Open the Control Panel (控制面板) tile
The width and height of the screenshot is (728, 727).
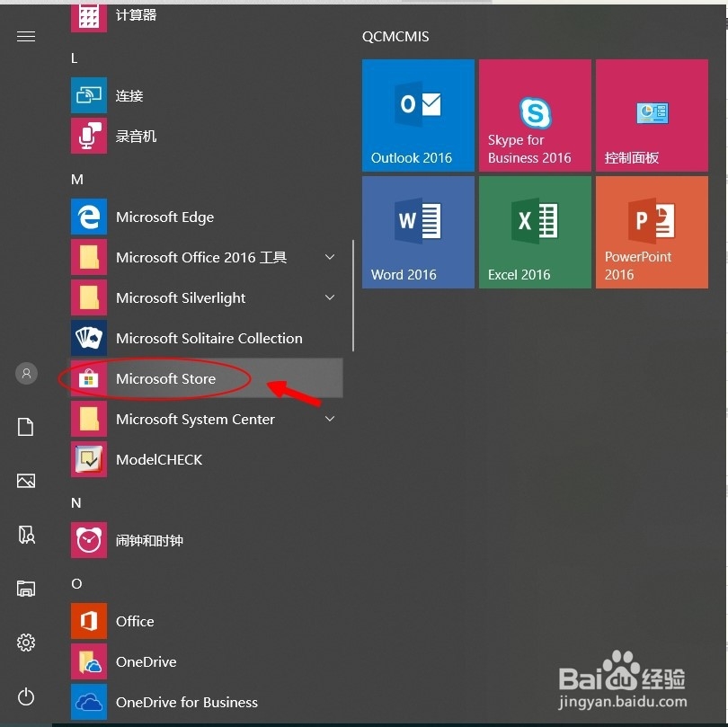coord(652,115)
